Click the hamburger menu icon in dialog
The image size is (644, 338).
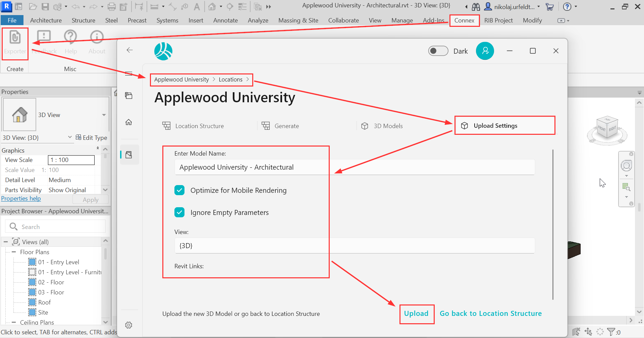[128, 73]
